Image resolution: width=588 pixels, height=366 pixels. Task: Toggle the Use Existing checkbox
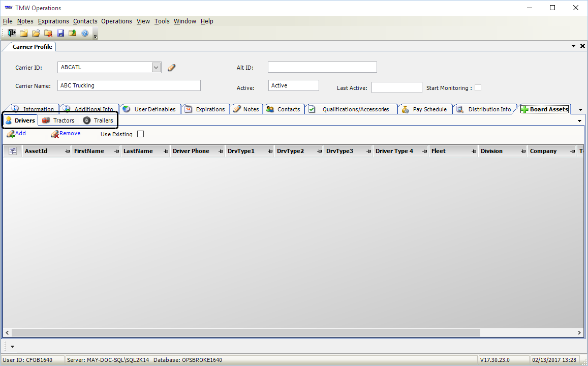141,134
